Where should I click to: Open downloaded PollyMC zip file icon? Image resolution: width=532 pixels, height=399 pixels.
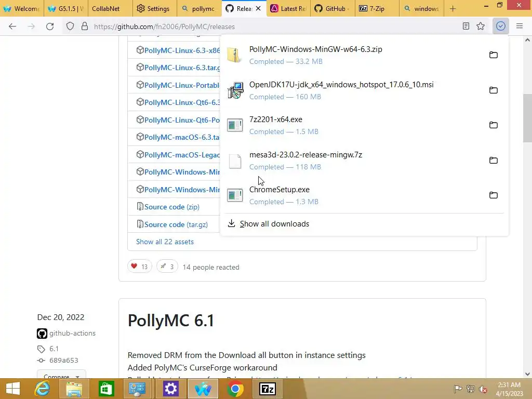click(235, 55)
